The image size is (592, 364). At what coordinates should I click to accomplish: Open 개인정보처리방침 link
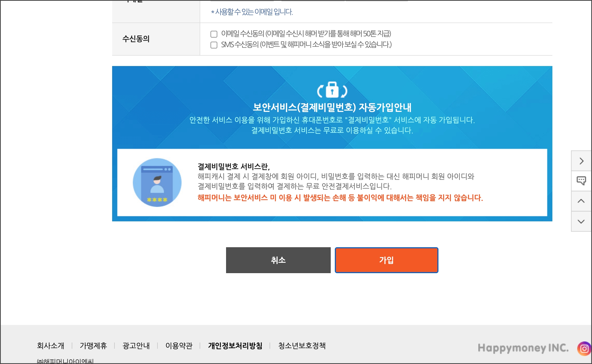235,346
